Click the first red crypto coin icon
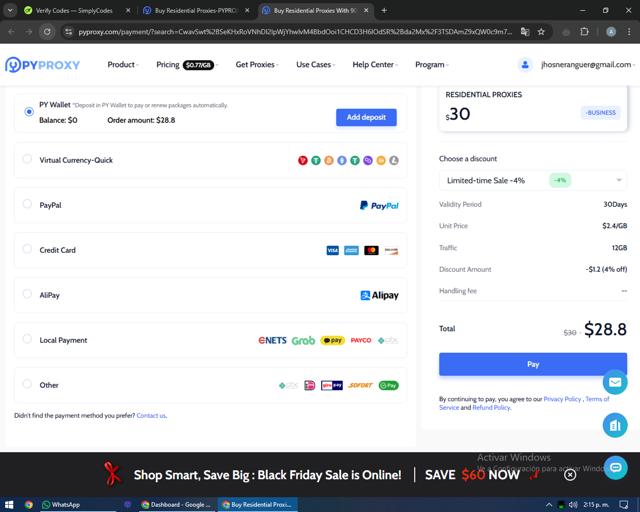This screenshot has width=640, height=512. click(302, 160)
